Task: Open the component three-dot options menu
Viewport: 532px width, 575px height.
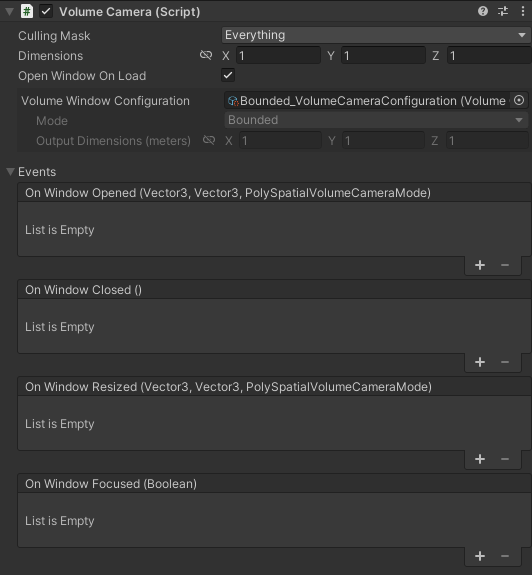Action: point(523,11)
